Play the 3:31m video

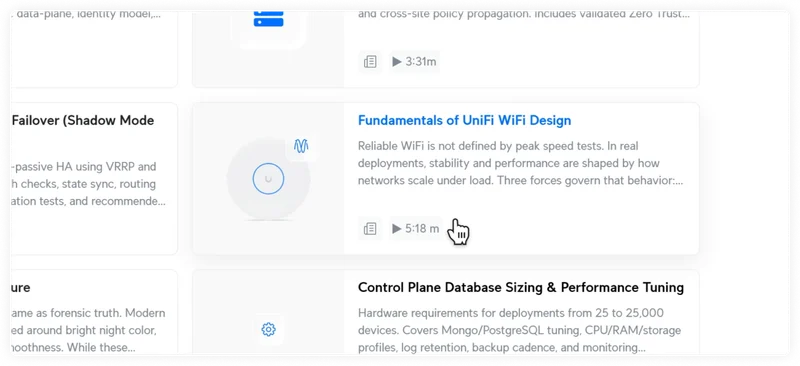click(x=414, y=62)
